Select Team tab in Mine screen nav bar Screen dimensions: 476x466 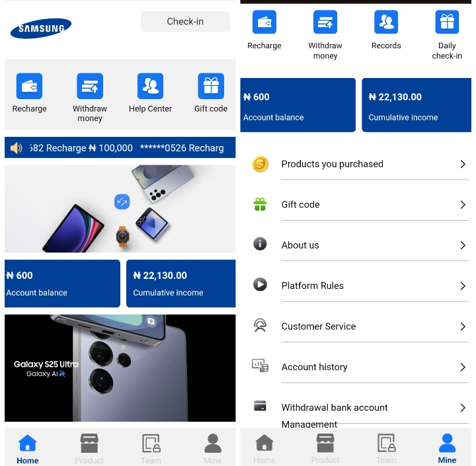[386, 449]
